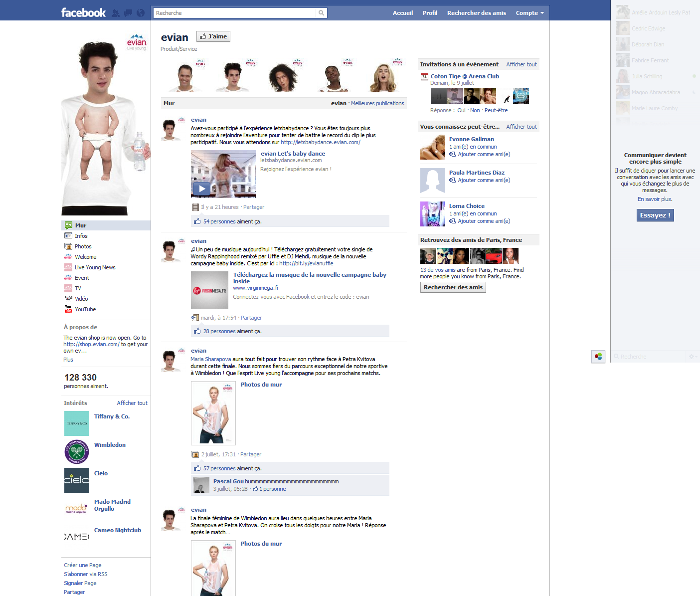Click the TV tab icon
Screen dimensions: 700x596
[x=68, y=288]
